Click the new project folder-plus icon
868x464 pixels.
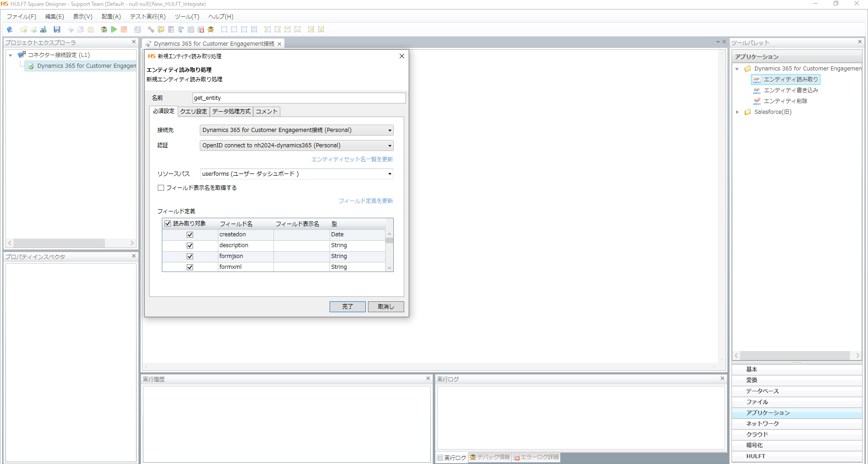tap(24, 29)
